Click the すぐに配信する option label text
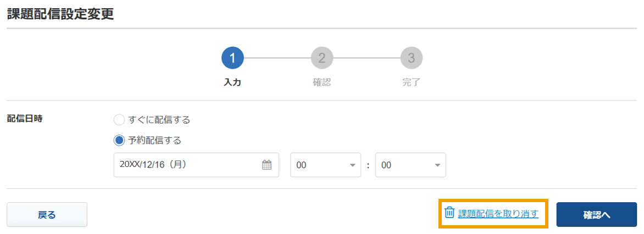Viewport: 644px width, 234px height. click(159, 120)
